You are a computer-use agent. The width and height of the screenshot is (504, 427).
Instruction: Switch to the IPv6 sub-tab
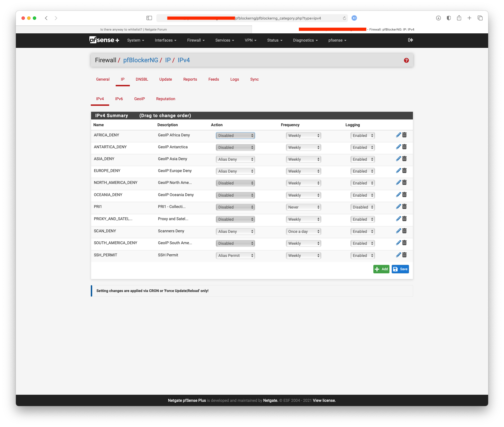tap(119, 99)
